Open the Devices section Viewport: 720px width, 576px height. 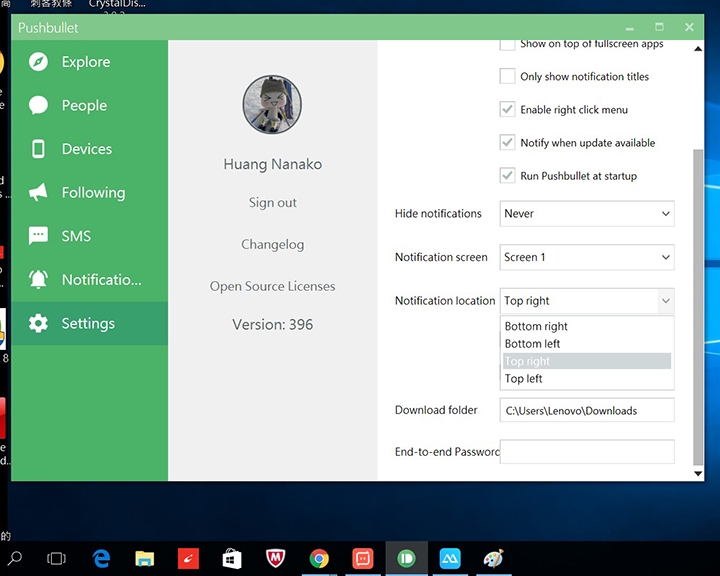tap(90, 149)
